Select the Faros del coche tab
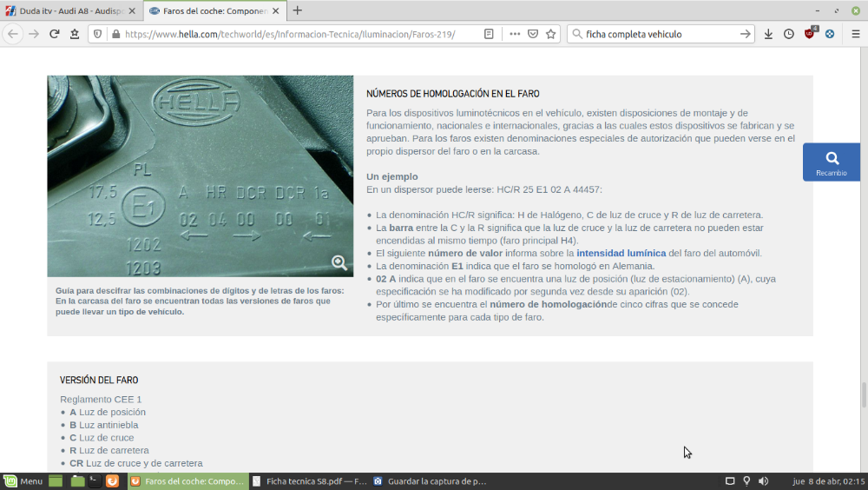The height and width of the screenshot is (490, 868). coord(214,10)
